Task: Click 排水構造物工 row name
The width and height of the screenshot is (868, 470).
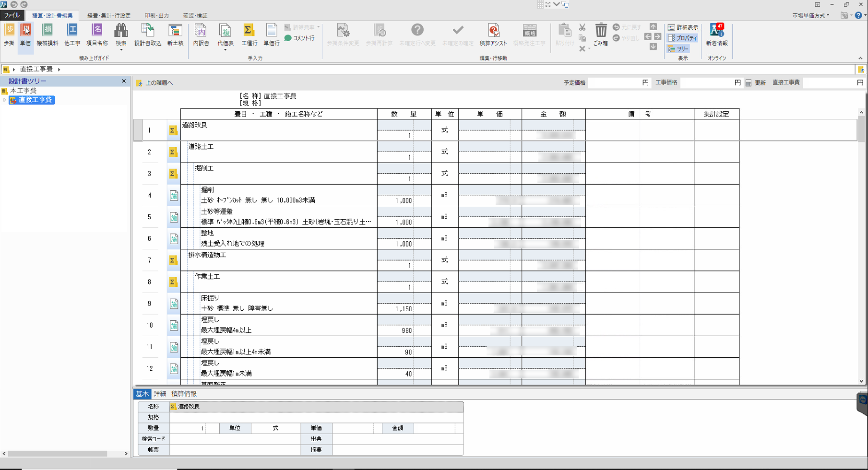Action: (x=207, y=255)
